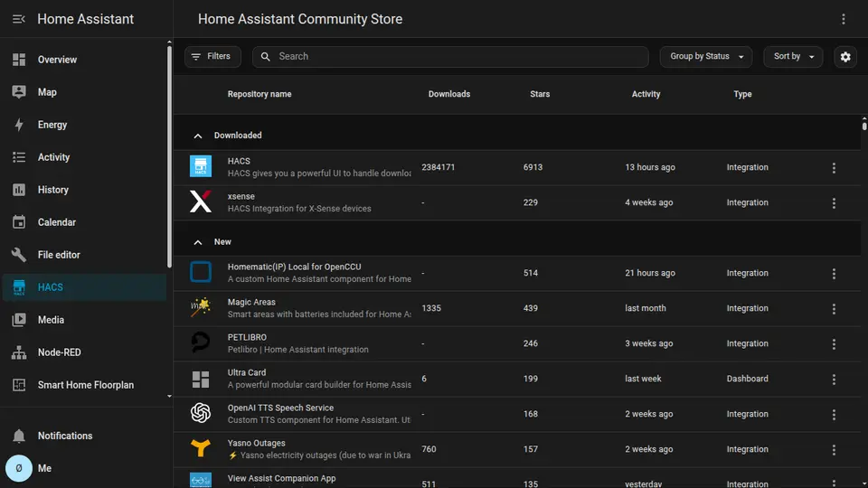Click the Homematic(IP) Local repository icon
This screenshot has height=488, width=868.
click(201, 272)
